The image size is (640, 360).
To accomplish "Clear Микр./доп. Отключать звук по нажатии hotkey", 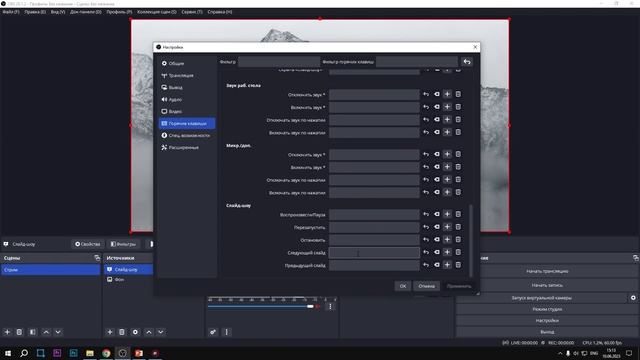I will click(x=437, y=180).
